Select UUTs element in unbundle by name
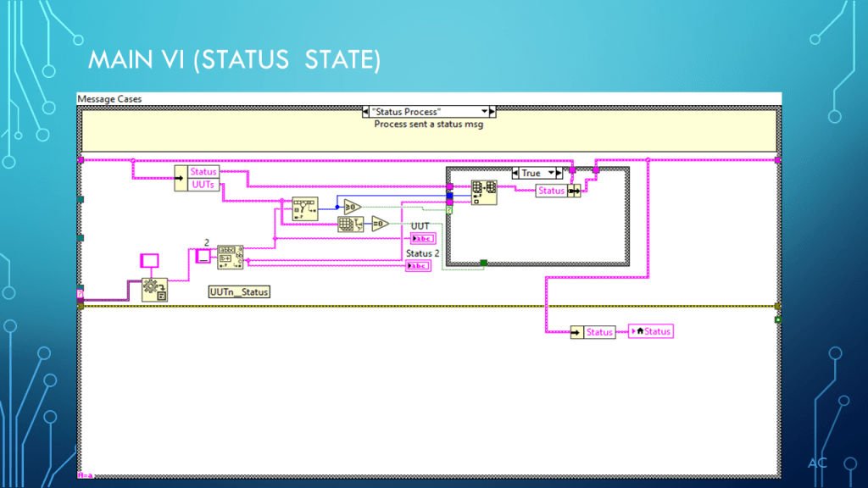Image resolution: width=868 pixels, height=488 pixels. [203, 184]
